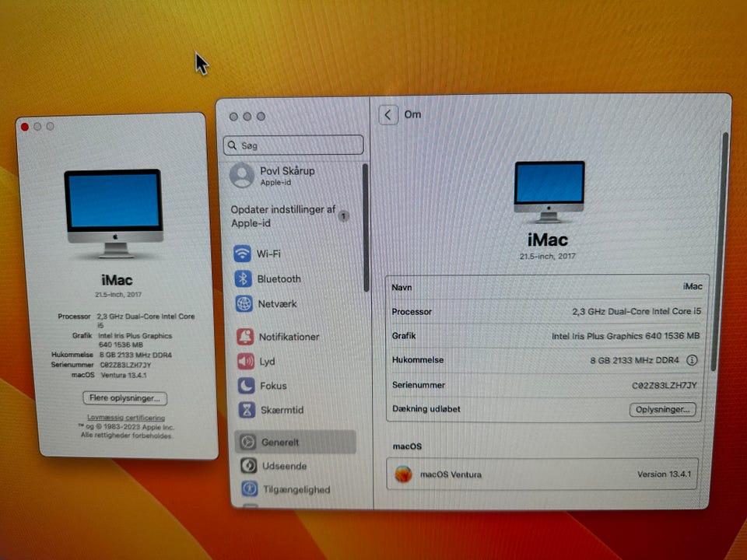
Task: Select Tilgængelighed in the sidebar
Action: [x=297, y=488]
